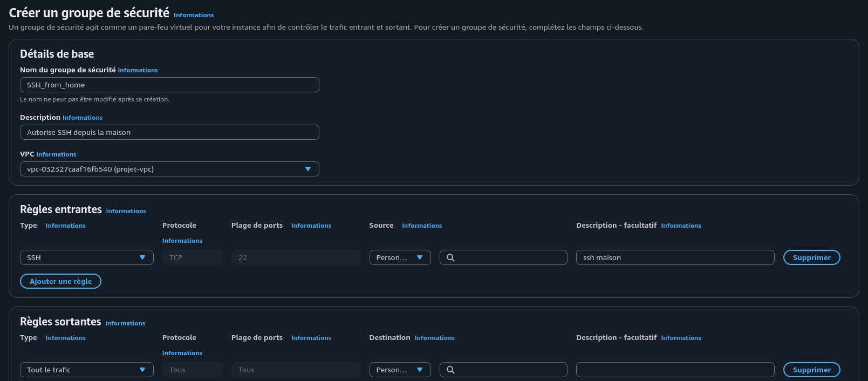Focus the 'Autorise SSH depuis la maison' description field
This screenshot has width=868, height=381.
click(169, 132)
